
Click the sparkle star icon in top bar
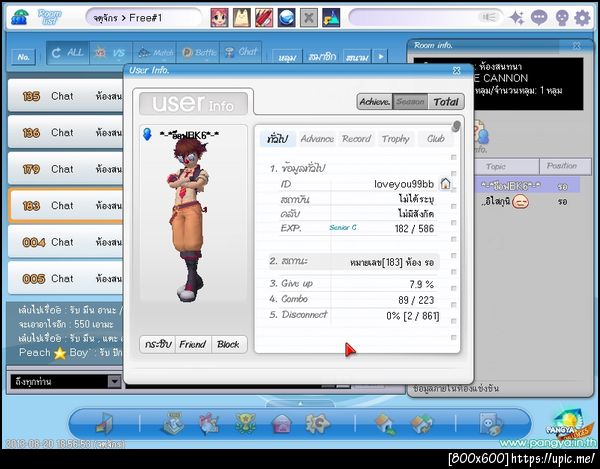point(517,18)
